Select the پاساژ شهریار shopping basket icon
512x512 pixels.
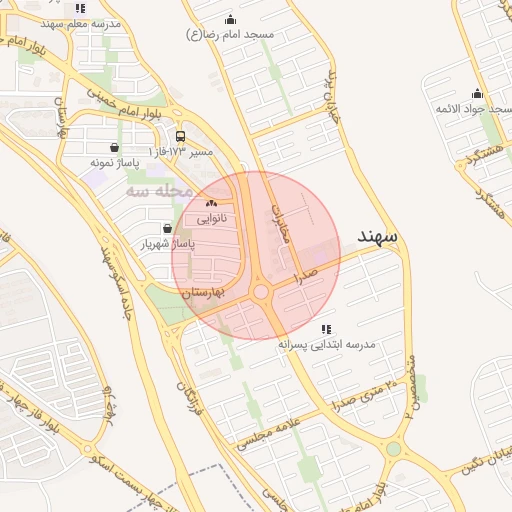[x=167, y=228]
